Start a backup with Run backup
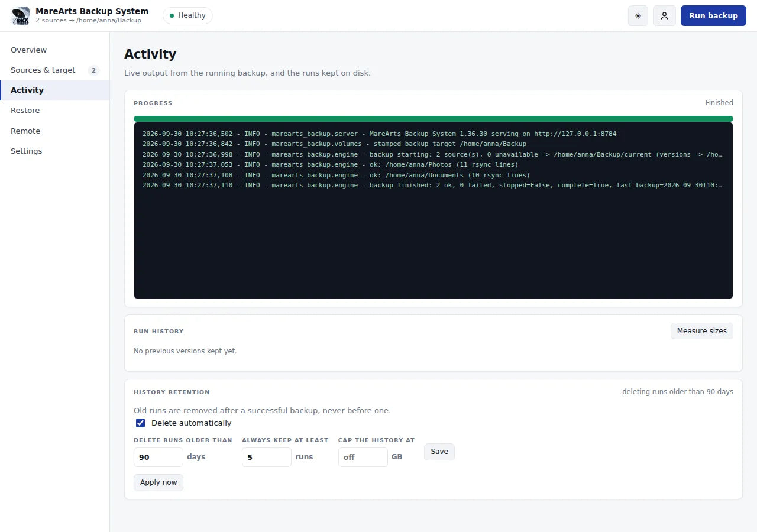This screenshot has height=532, width=757. (x=713, y=16)
